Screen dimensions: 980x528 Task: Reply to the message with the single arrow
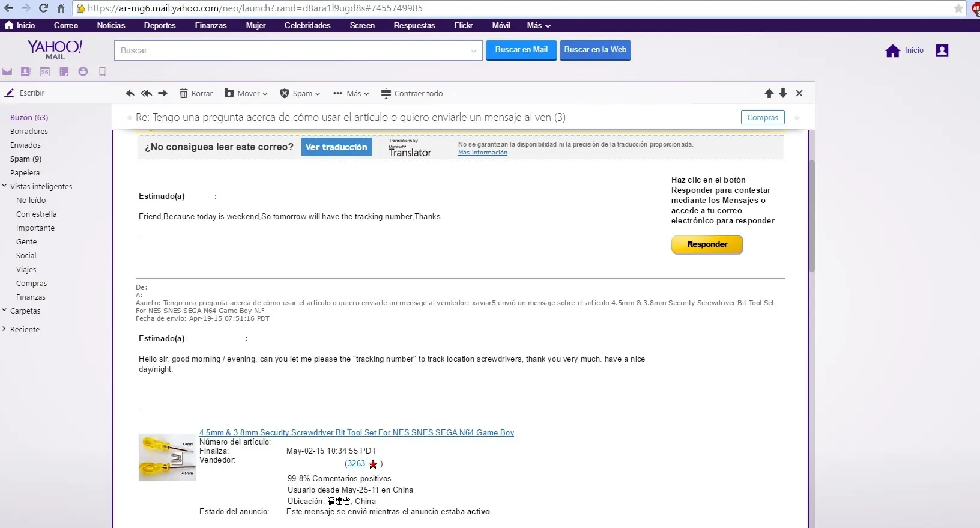(130, 93)
